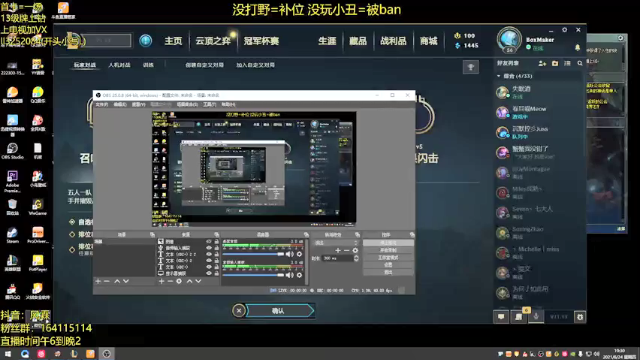This screenshot has width=640, height=360.
Task: Adjust second mixer track volume slider
Action: click(253, 275)
